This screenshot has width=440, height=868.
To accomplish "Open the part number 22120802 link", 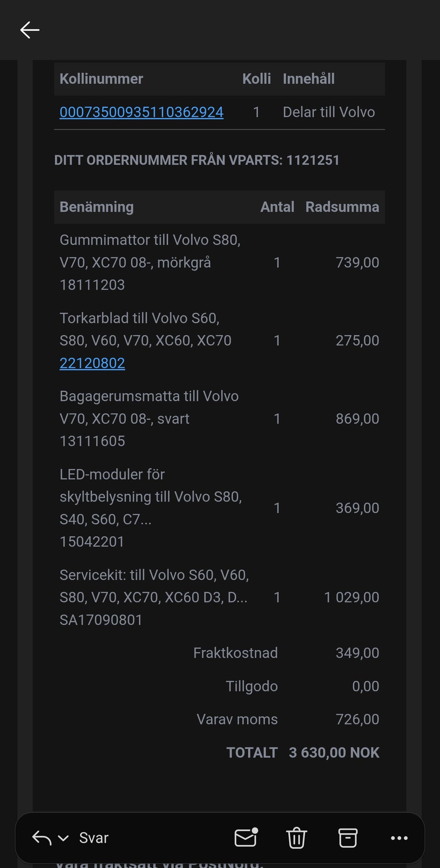I will 92,363.
